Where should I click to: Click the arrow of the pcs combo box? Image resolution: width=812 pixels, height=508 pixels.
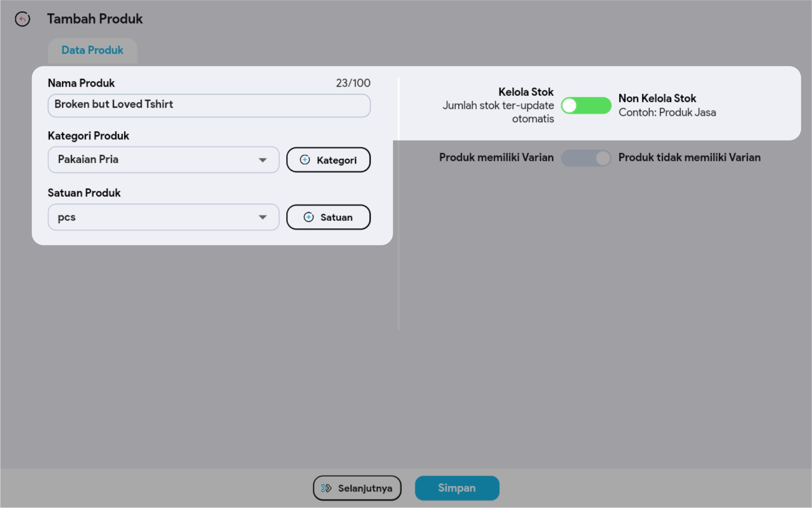pos(263,218)
